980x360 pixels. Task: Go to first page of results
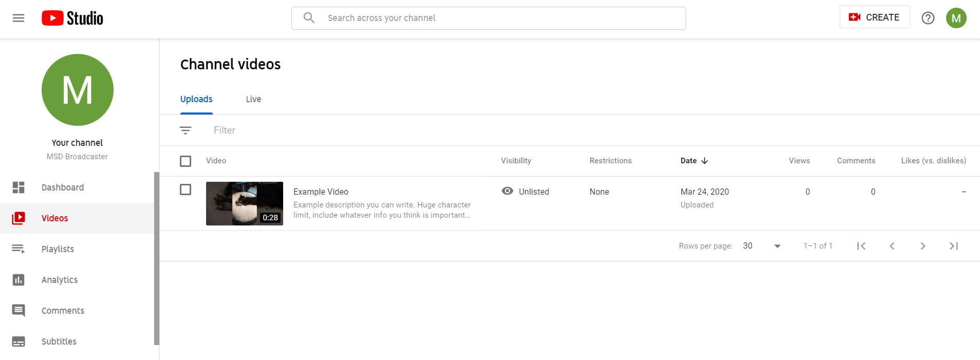(x=861, y=246)
